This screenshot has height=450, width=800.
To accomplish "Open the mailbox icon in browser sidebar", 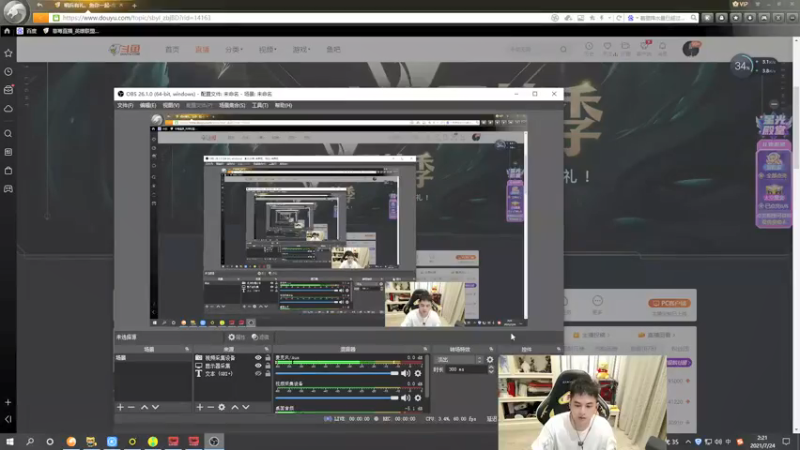I will (x=8, y=90).
